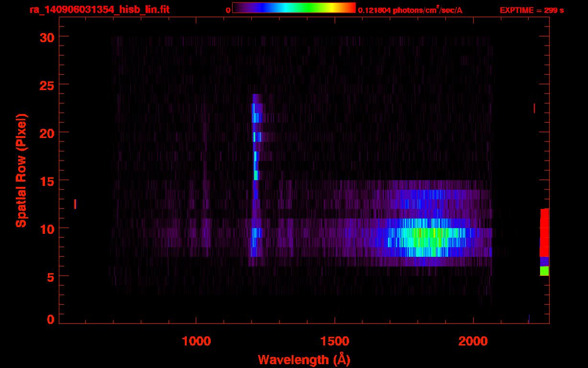Click the 2000 wavelength tick label

coord(473,341)
